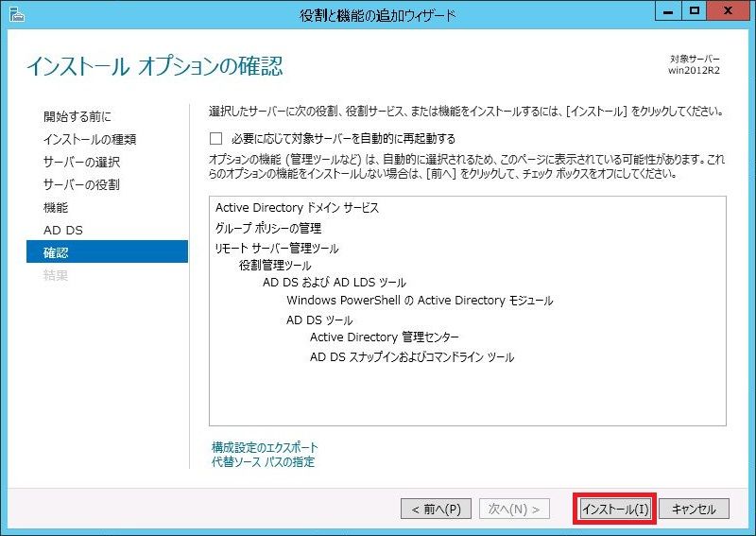Go back with the 前へ(P) button
This screenshot has width=756, height=536.
[436, 509]
